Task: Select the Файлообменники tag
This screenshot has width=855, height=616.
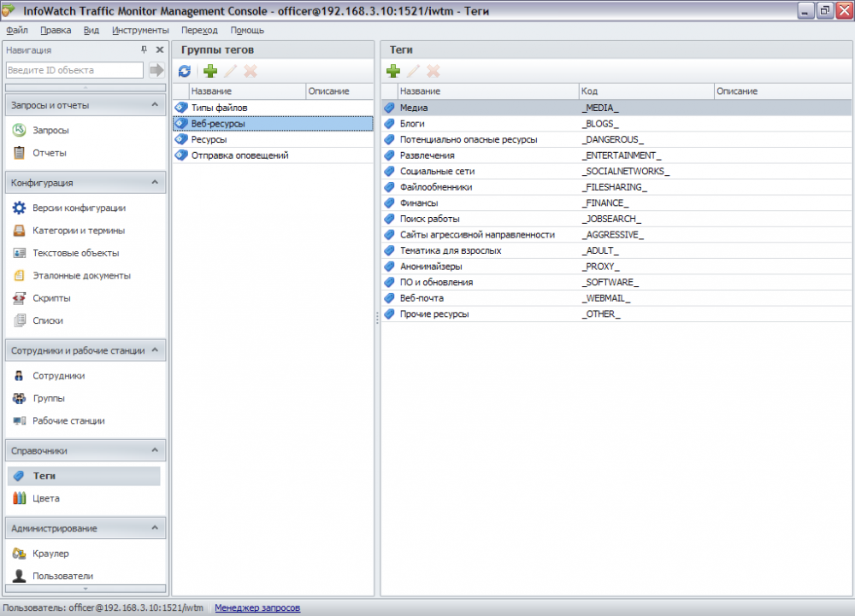Action: tap(616, 187)
